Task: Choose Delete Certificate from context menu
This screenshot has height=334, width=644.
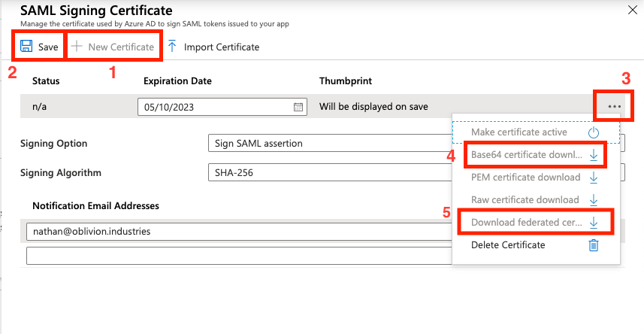Action: tap(508, 245)
